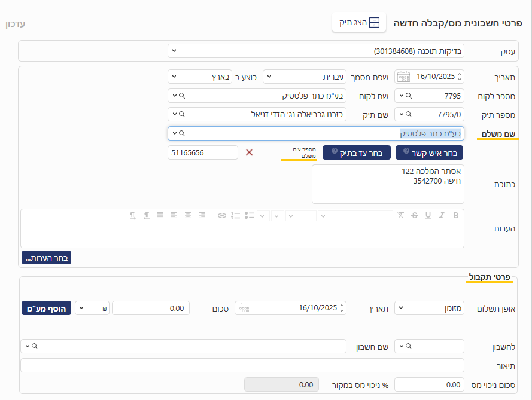Clear the payer ID with red X

tap(250, 152)
